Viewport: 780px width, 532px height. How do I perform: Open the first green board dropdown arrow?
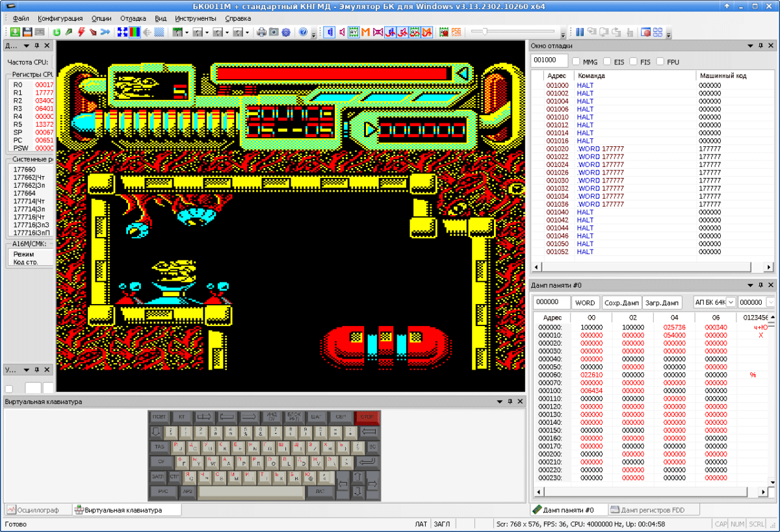point(187,32)
